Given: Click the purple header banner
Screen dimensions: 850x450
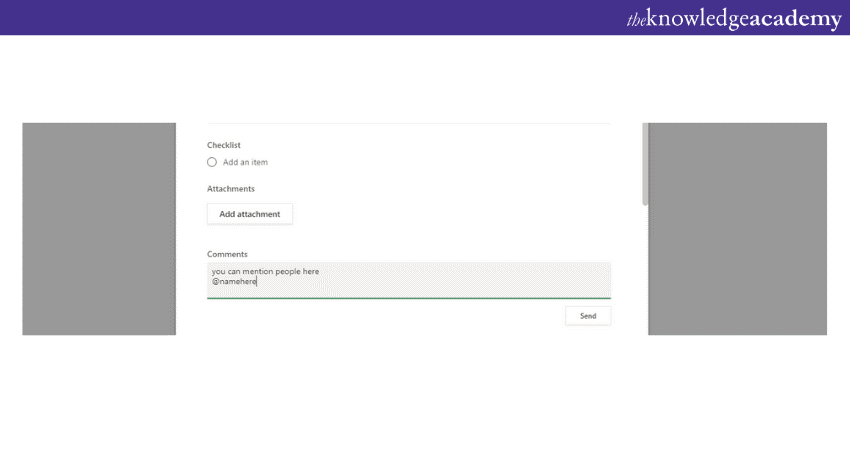Looking at the screenshot, I should (300, 17).
